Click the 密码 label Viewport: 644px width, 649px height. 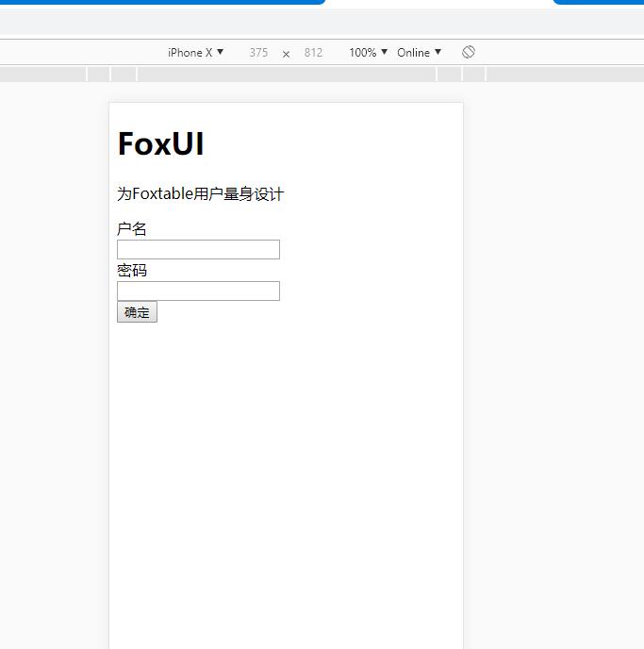[x=131, y=271]
